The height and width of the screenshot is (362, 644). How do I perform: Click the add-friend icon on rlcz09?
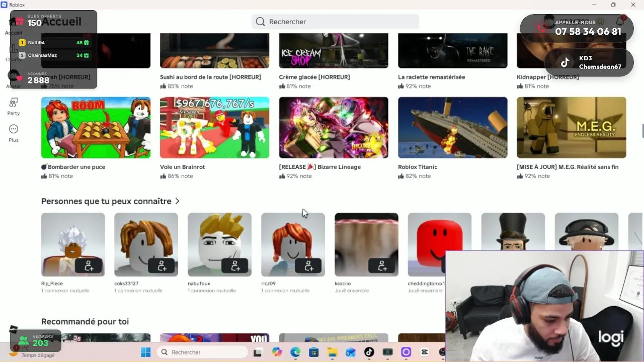(309, 266)
